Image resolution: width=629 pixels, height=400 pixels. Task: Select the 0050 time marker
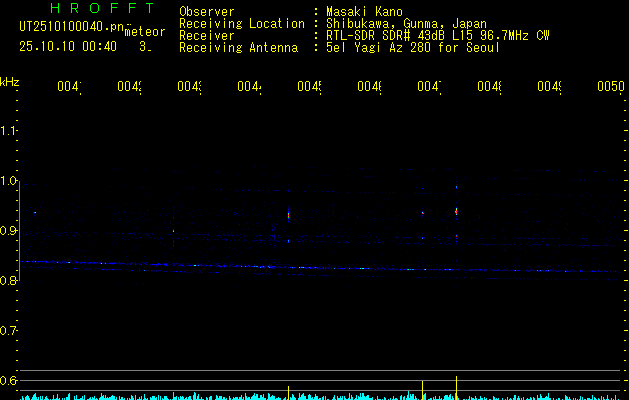pyautogui.click(x=611, y=88)
